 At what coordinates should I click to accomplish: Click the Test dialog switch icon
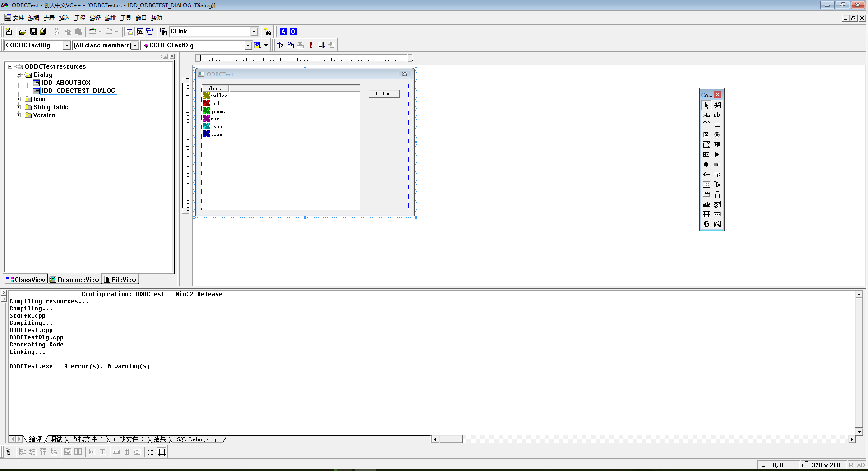(x=8, y=452)
